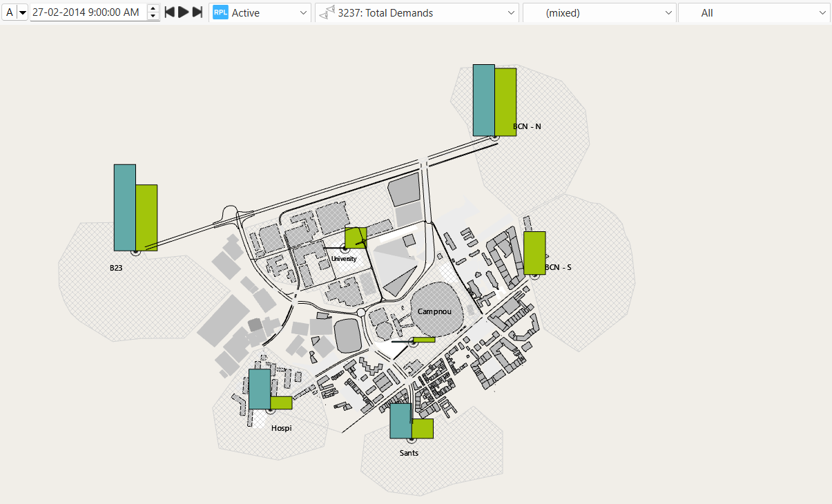This screenshot has width=832, height=504.
Task: Increase time with the stepper up arrow
Action: (x=153, y=8)
